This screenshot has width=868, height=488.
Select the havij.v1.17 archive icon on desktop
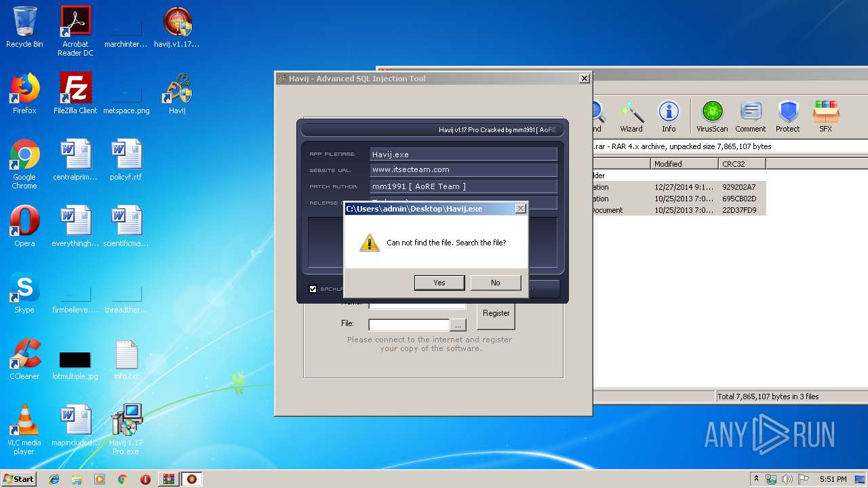click(x=177, y=27)
